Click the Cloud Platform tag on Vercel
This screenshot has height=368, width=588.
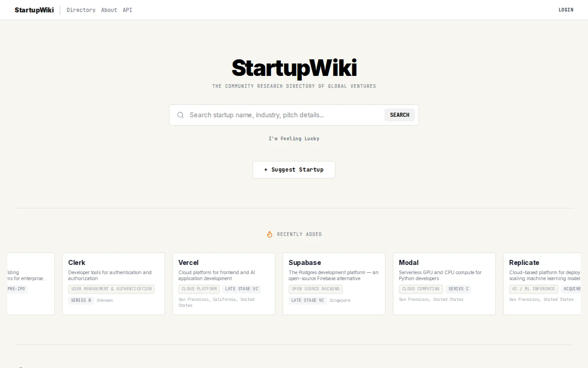[x=199, y=289]
